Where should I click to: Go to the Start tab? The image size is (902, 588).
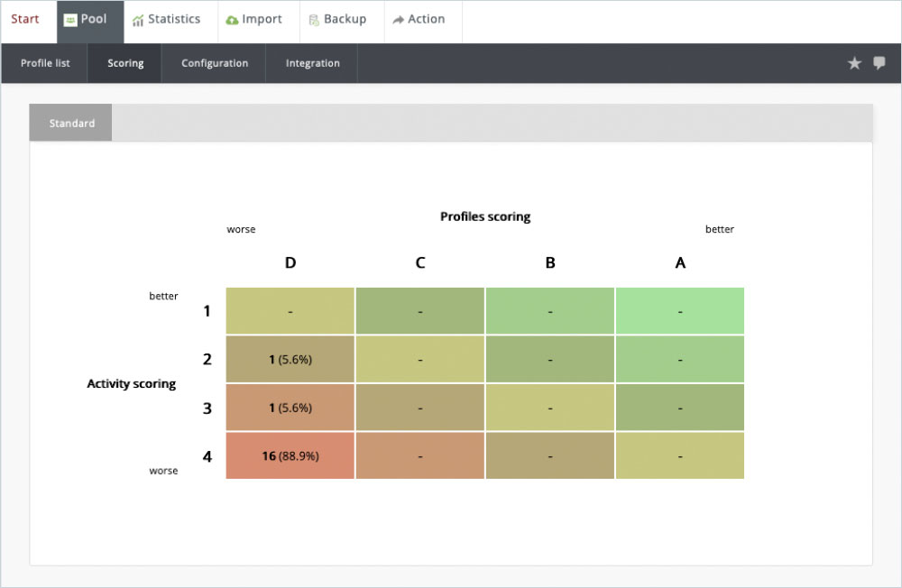tap(25, 19)
